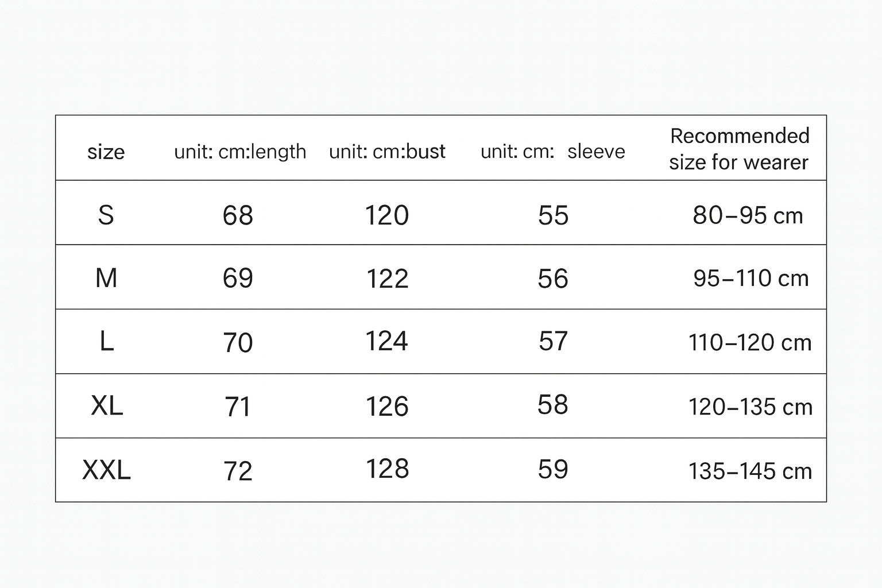882x588 pixels.
Task: Click the "80–95 cm" recommendation cell
Action: tap(748, 216)
